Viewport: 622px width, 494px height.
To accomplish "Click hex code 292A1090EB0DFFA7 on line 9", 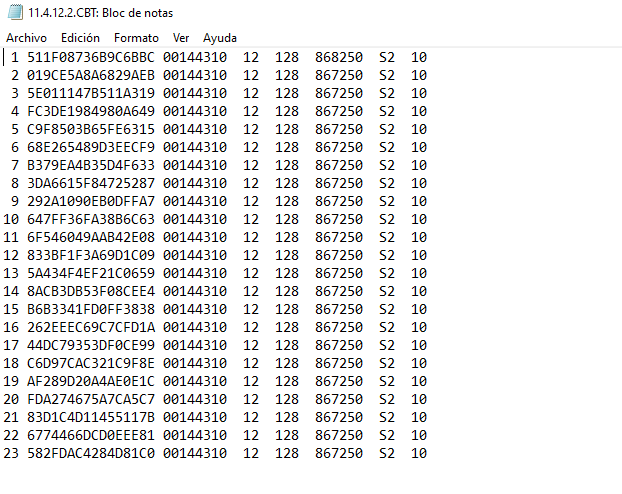I will click(x=91, y=201).
